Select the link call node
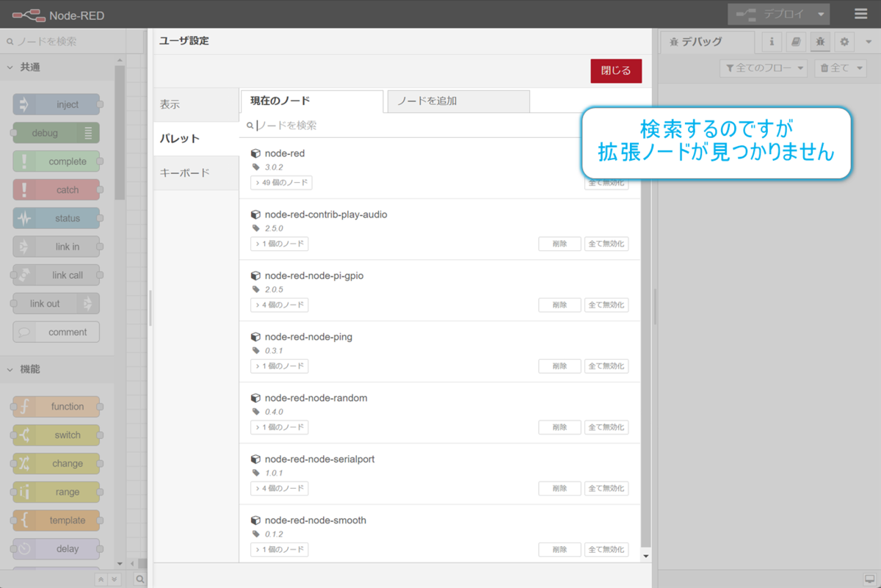The image size is (881, 588). coord(57,275)
